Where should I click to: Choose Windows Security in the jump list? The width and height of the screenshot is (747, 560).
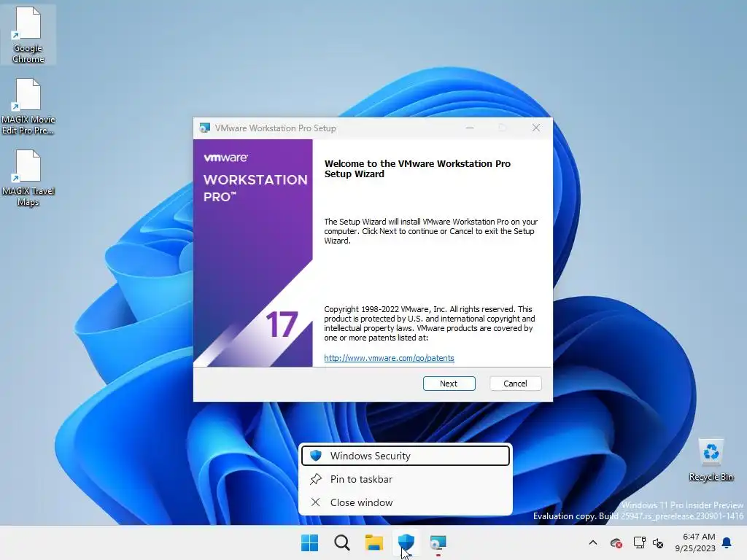(x=406, y=456)
